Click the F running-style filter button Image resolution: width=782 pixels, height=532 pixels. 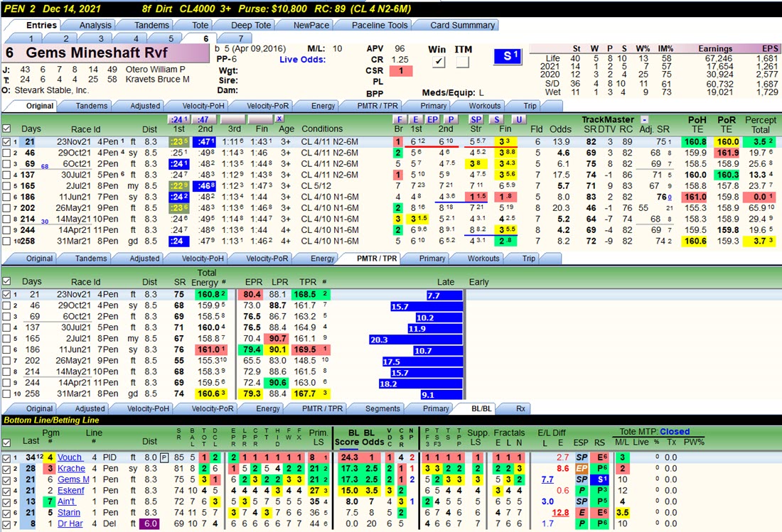[x=399, y=119]
